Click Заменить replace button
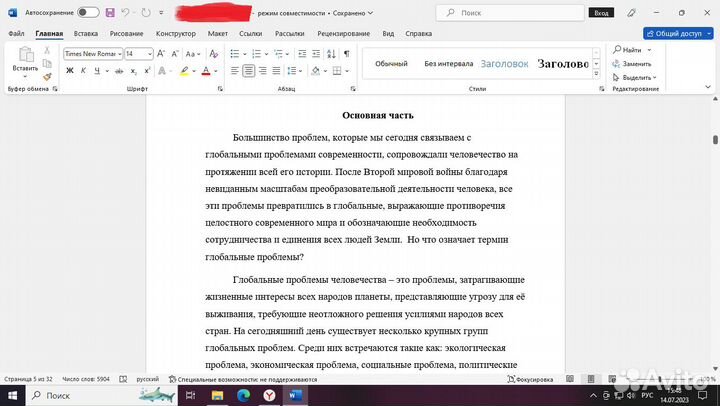 click(x=632, y=64)
